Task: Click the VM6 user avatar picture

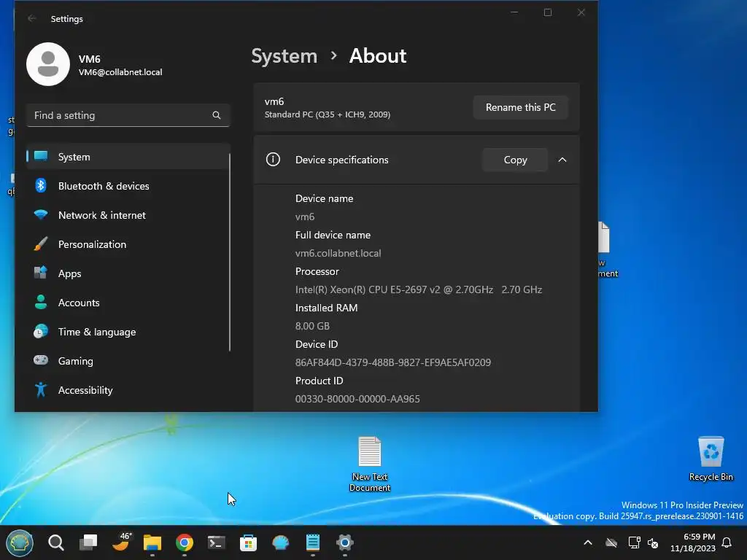Action: pyautogui.click(x=48, y=64)
